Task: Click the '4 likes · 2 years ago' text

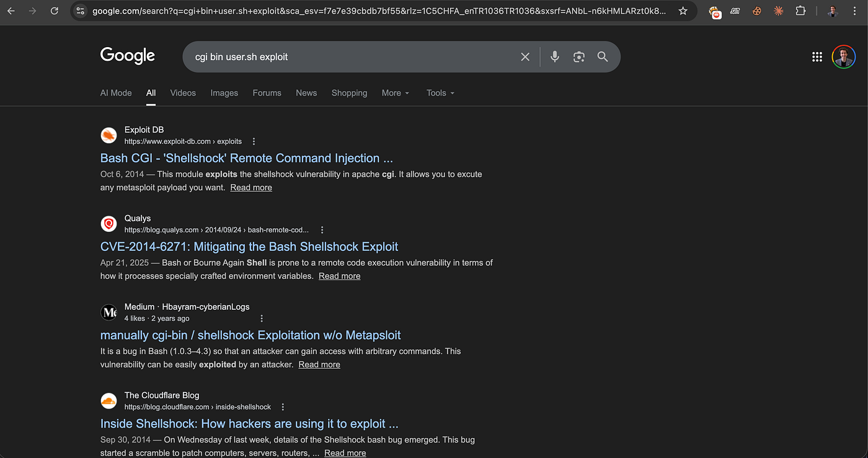Action: click(x=157, y=319)
